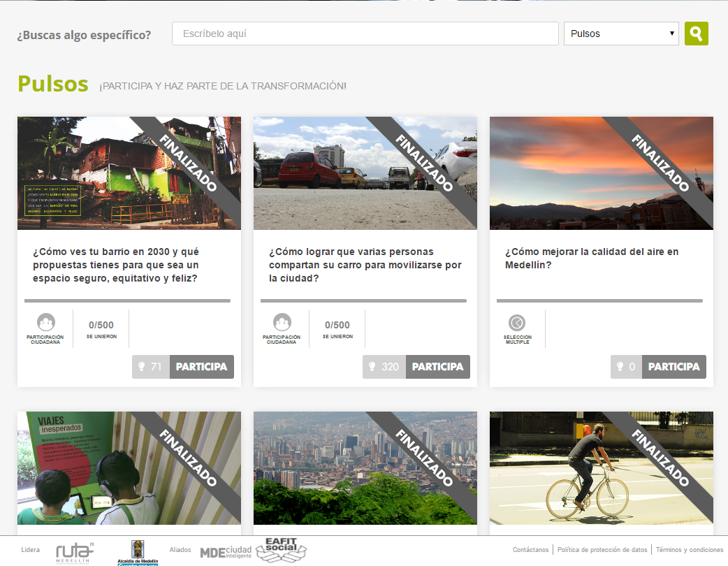The image size is (728, 566).
Task: Open Política de protección de datos link
Action: 602,550
